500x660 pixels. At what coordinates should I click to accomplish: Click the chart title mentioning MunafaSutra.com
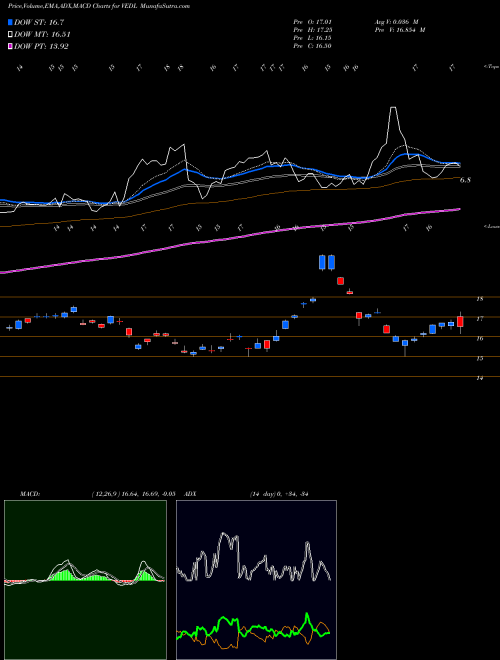[98, 6]
